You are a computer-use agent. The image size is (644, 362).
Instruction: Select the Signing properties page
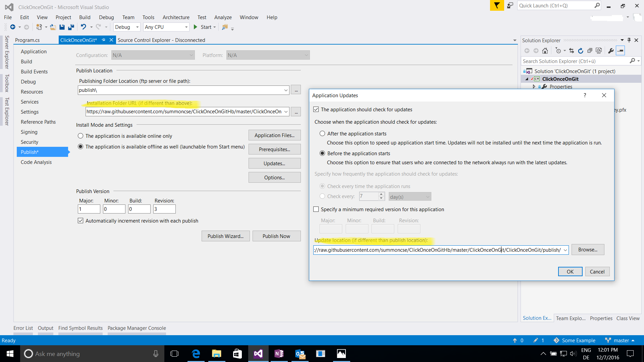click(x=29, y=132)
